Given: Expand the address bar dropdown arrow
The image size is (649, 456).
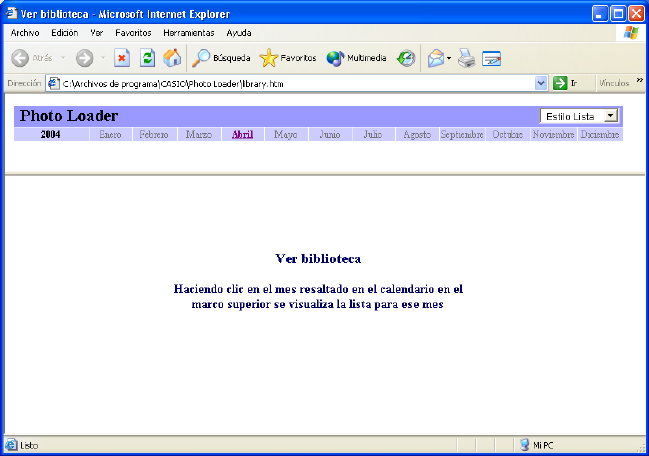Looking at the screenshot, I should tap(541, 84).
